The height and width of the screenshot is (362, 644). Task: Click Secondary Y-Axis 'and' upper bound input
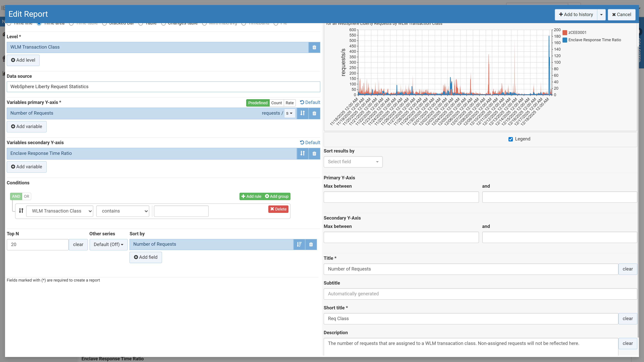(x=559, y=237)
